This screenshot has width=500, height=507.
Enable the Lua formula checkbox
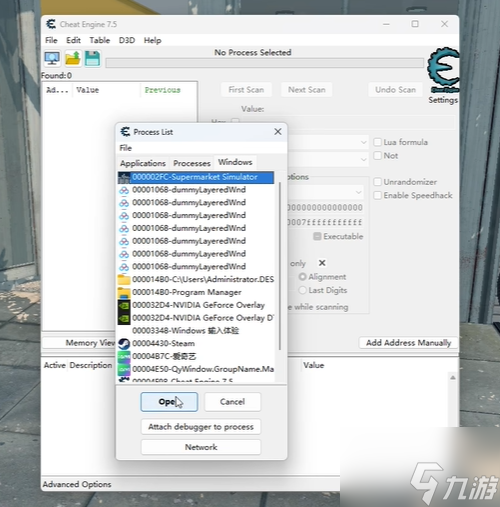378,142
